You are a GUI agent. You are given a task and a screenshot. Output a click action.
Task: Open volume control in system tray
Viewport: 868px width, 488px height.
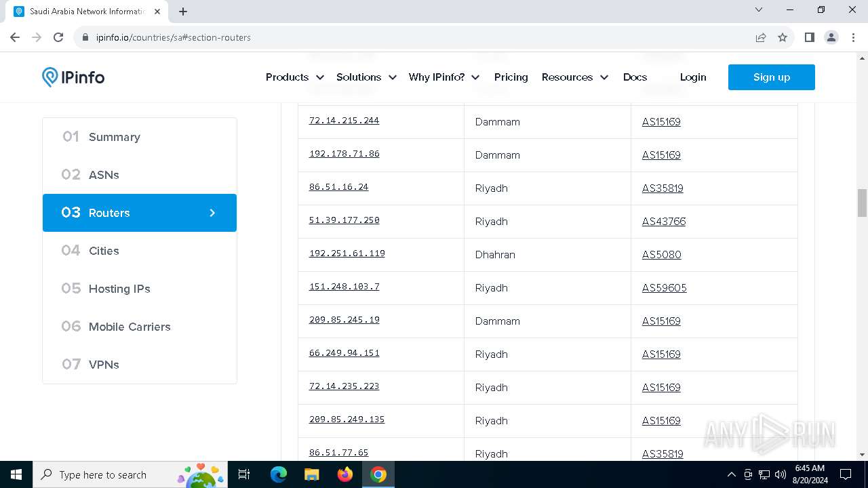coord(781,474)
